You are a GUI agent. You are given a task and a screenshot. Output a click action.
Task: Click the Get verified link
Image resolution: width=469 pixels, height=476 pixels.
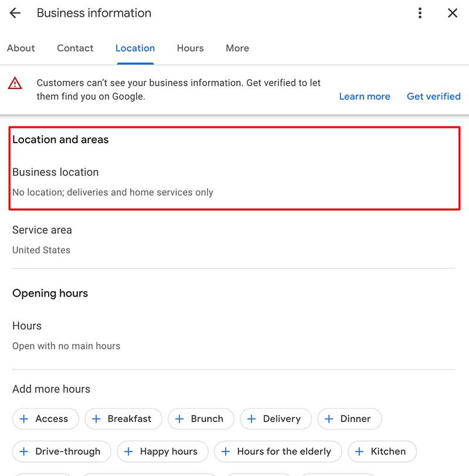(433, 96)
